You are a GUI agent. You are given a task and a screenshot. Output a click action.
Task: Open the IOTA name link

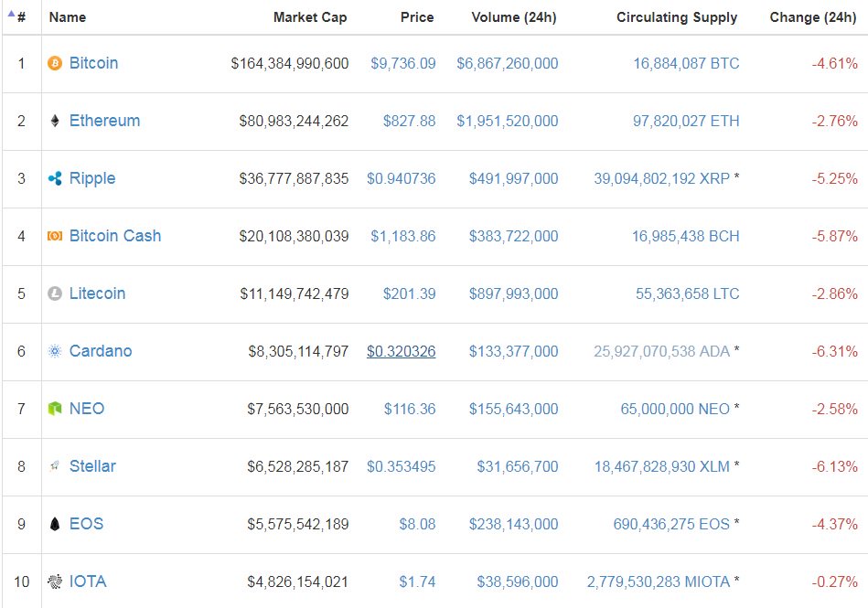(x=88, y=581)
